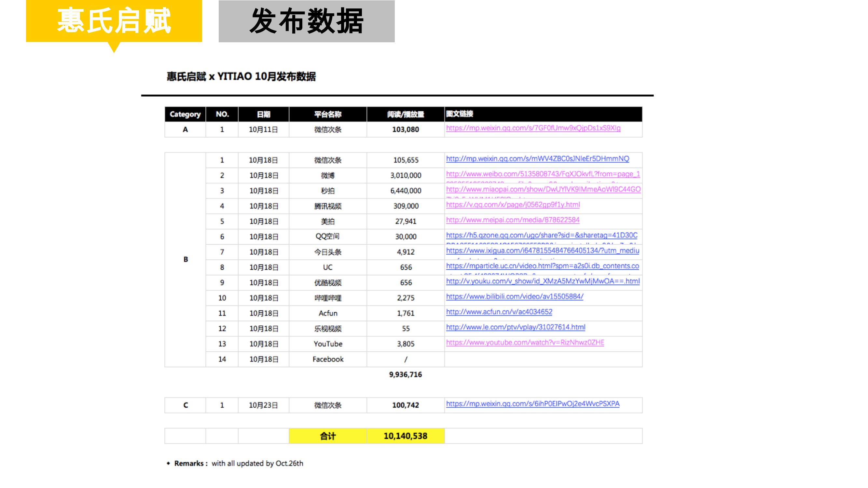
Task: Click the 平台名称 column header
Action: (x=328, y=114)
